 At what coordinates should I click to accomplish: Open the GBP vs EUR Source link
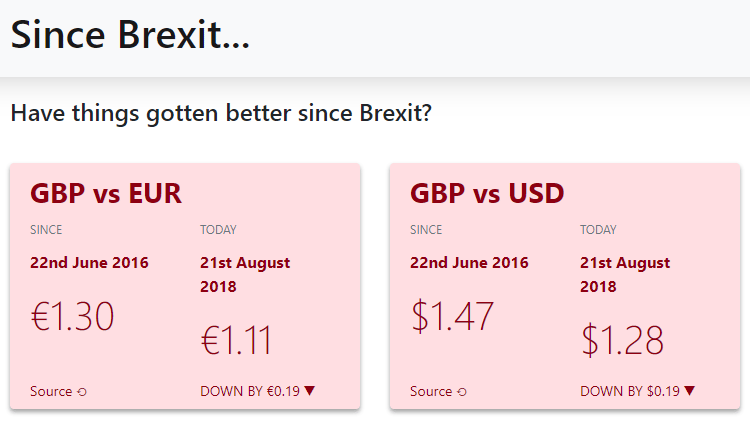click(x=58, y=391)
